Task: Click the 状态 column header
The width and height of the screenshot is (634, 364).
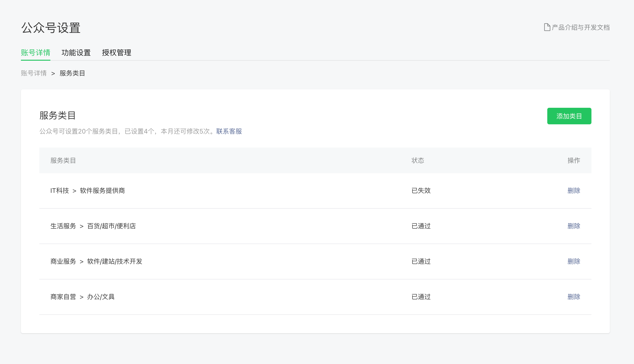Action: click(x=418, y=160)
